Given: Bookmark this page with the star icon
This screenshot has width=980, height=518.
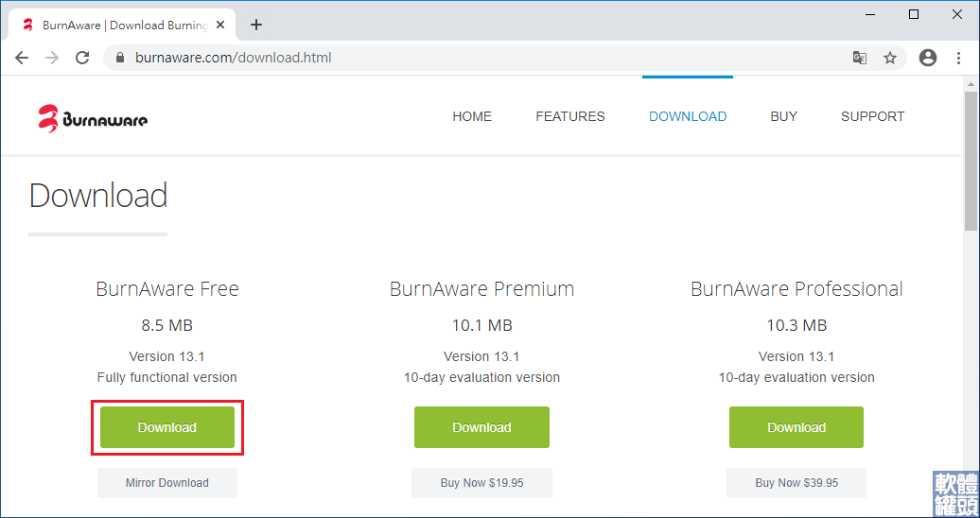Looking at the screenshot, I should [890, 58].
